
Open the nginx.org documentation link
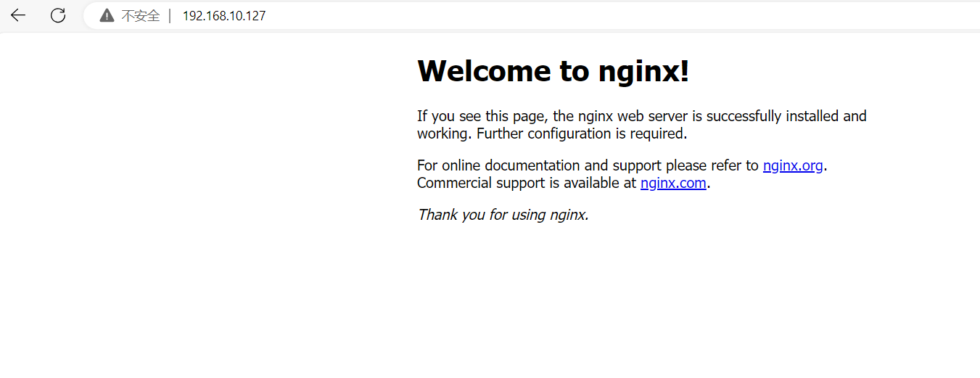coord(793,165)
